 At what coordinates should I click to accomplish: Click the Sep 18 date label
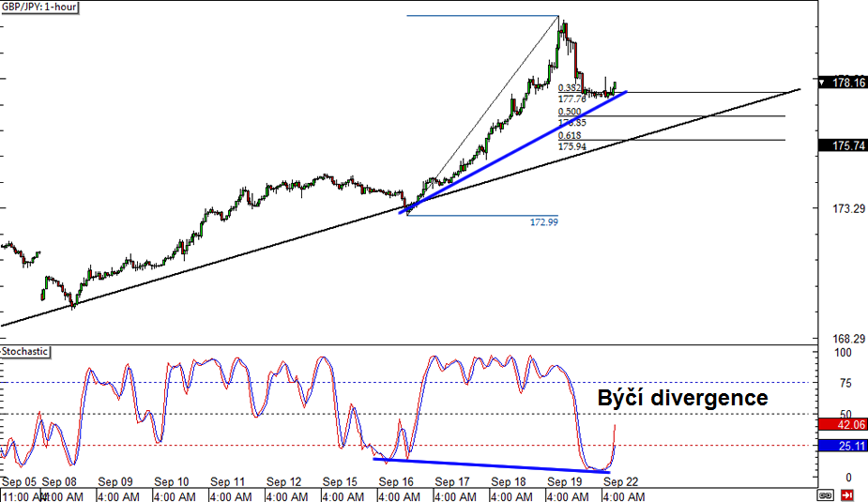[x=509, y=482]
